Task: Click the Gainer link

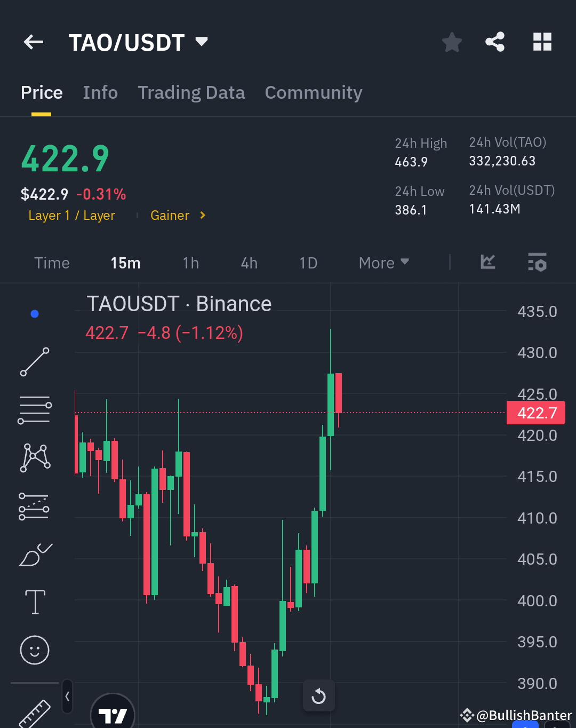Action: [170, 215]
